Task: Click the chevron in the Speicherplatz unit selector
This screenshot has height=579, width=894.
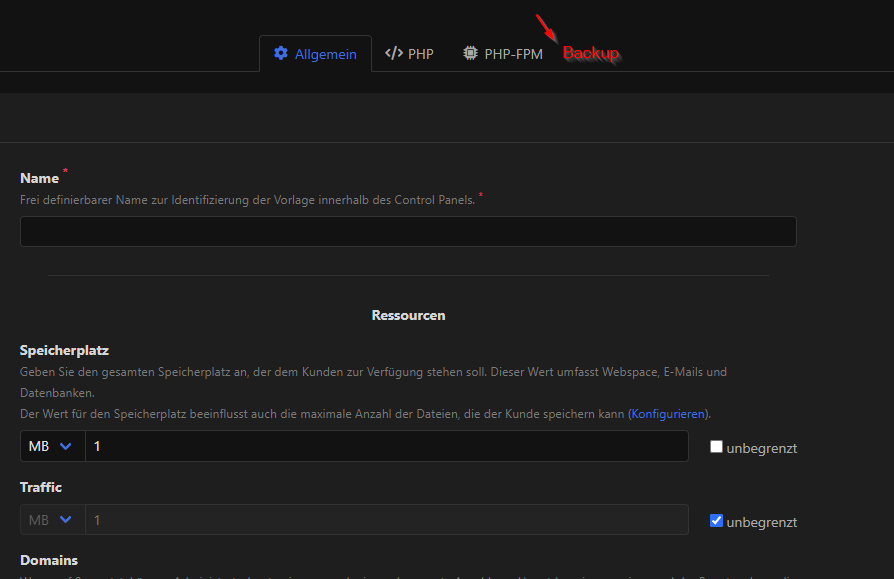Action: pyautogui.click(x=66, y=446)
